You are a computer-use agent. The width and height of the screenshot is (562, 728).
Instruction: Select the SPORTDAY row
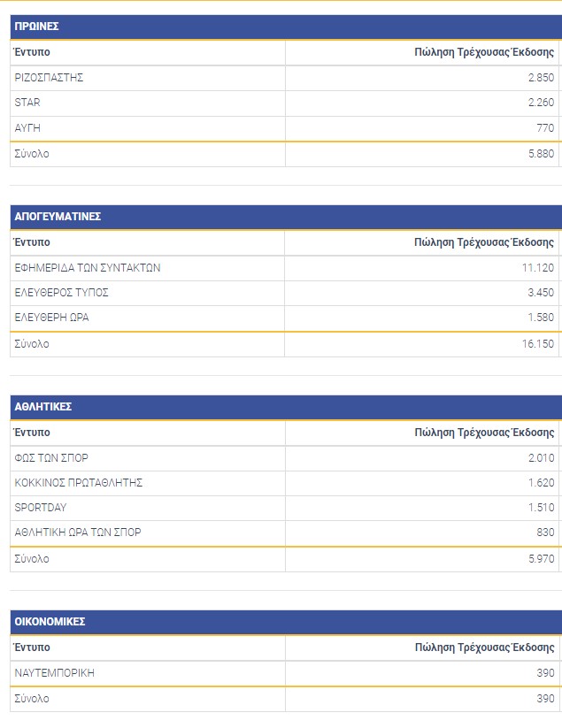click(286, 508)
